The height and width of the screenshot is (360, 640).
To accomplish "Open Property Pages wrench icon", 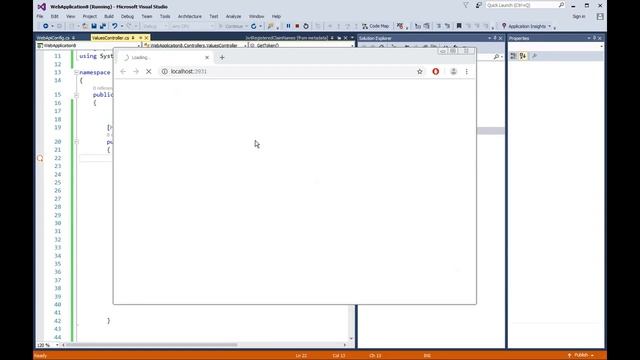I will click(534, 56).
